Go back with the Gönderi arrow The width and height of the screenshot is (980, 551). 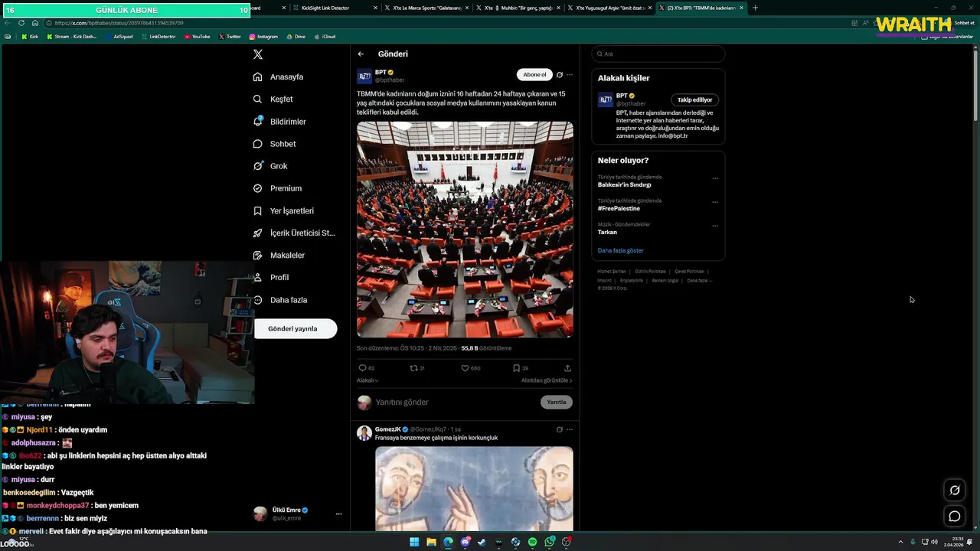point(361,54)
